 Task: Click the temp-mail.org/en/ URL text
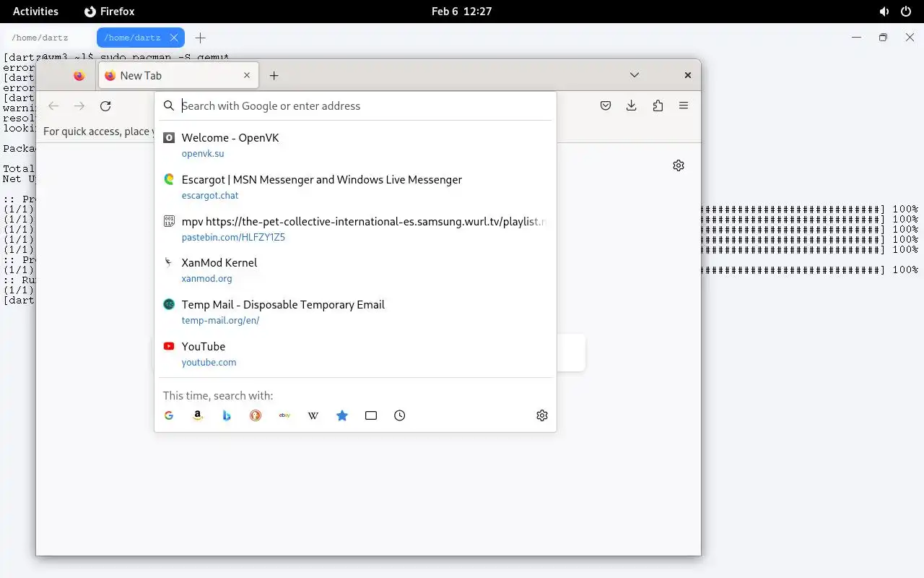[221, 321]
